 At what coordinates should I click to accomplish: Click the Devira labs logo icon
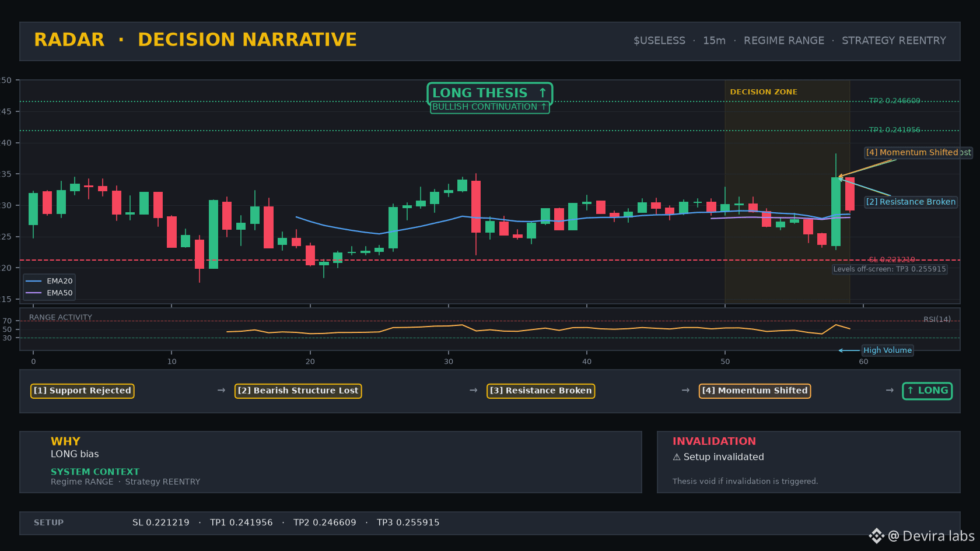pyautogui.click(x=876, y=536)
